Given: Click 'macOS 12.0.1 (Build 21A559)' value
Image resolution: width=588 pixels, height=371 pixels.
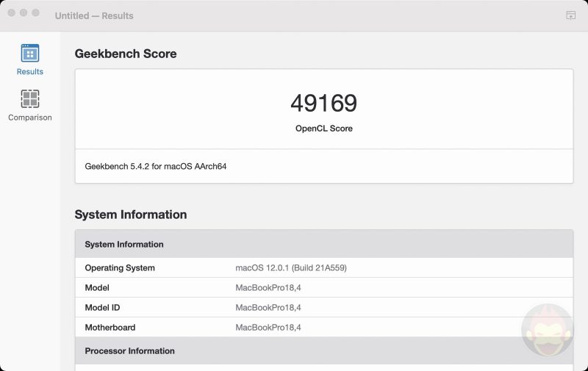Looking at the screenshot, I should point(291,268).
